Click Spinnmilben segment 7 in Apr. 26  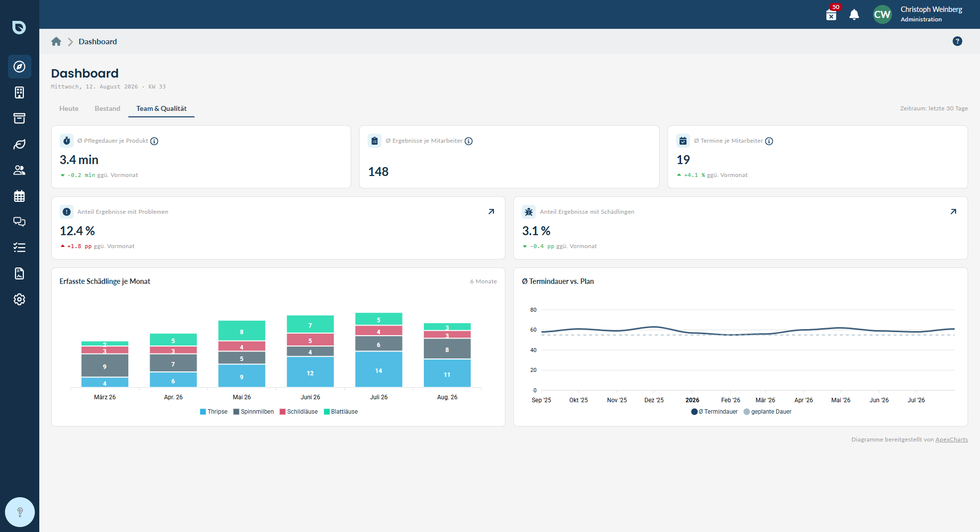173,363
